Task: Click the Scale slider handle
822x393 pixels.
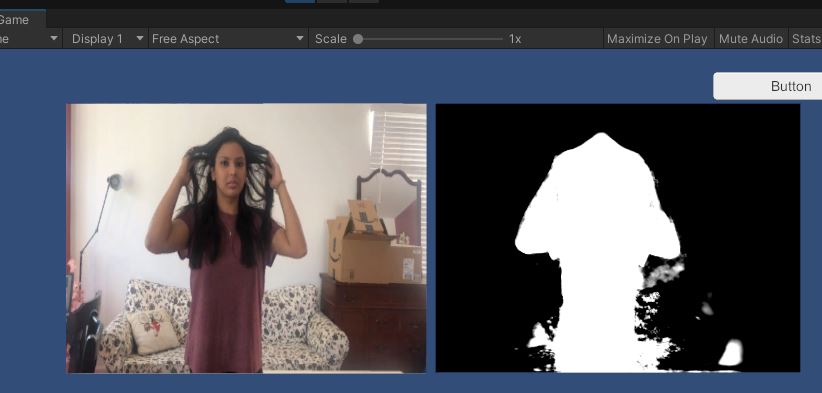Action: tap(358, 39)
